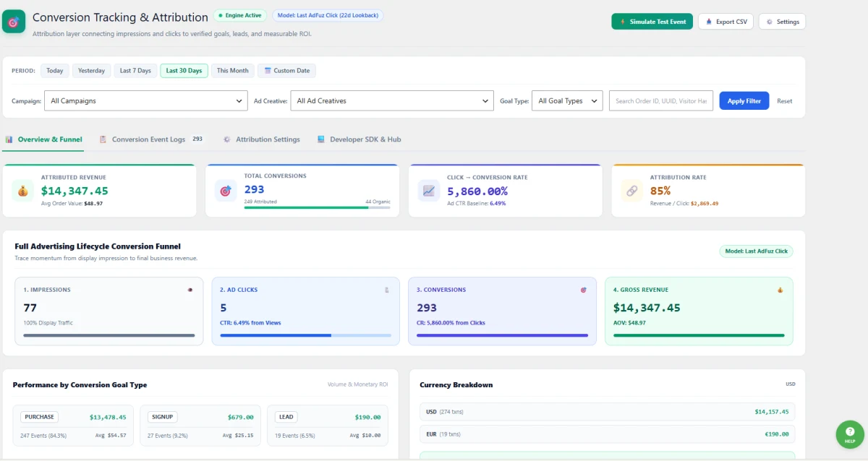Open the Goal Type dropdown
The width and height of the screenshot is (868, 461).
click(567, 101)
